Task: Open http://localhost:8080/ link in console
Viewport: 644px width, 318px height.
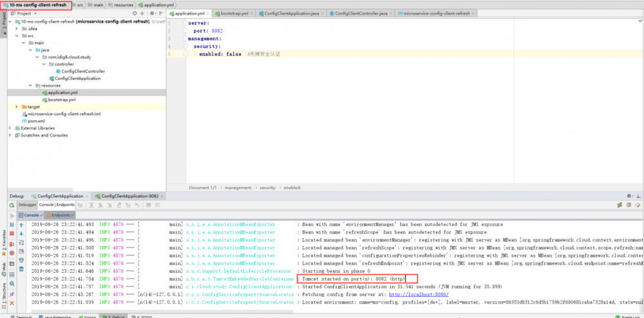Action: pyautogui.click(x=419, y=295)
